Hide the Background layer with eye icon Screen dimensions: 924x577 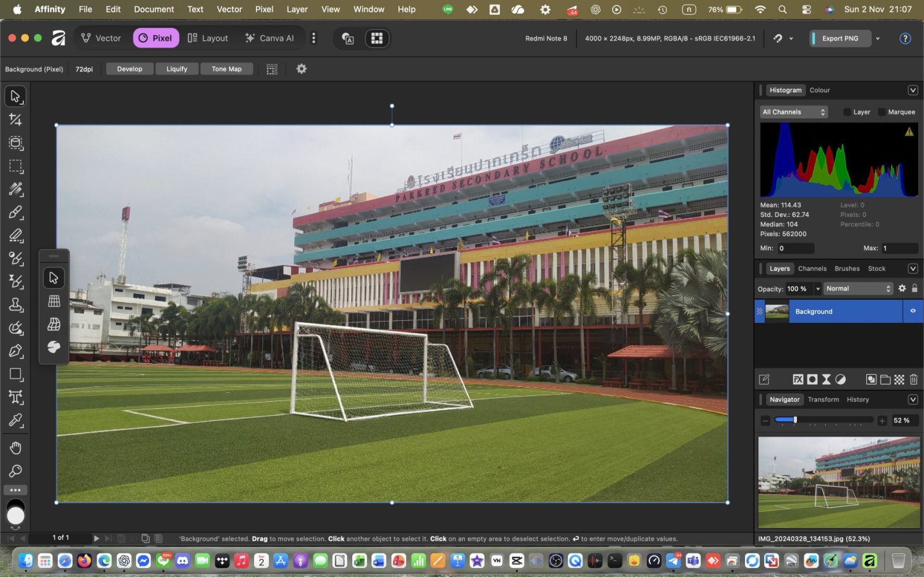point(913,311)
